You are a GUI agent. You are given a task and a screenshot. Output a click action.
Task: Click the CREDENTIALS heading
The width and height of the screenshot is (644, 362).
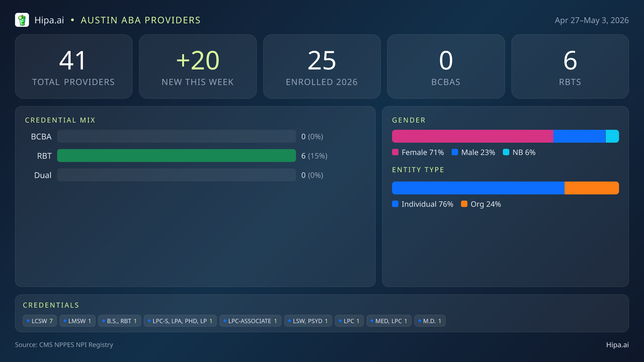51,305
